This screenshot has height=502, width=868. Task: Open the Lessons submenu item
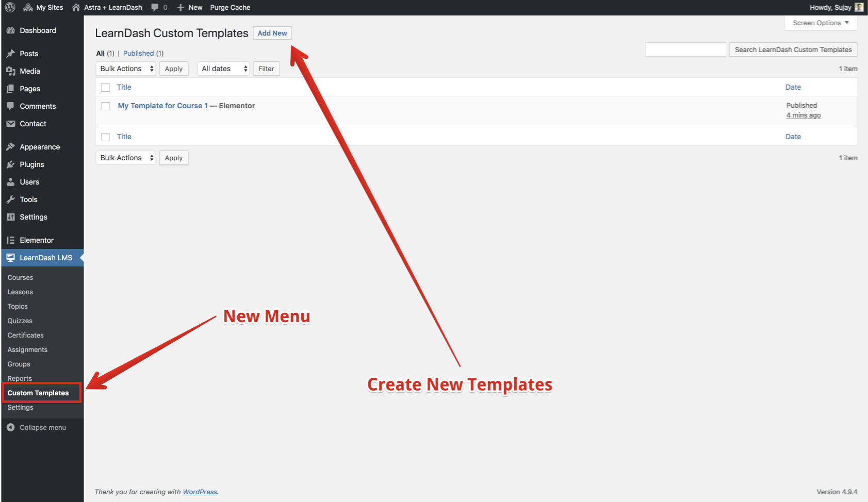(x=21, y=292)
